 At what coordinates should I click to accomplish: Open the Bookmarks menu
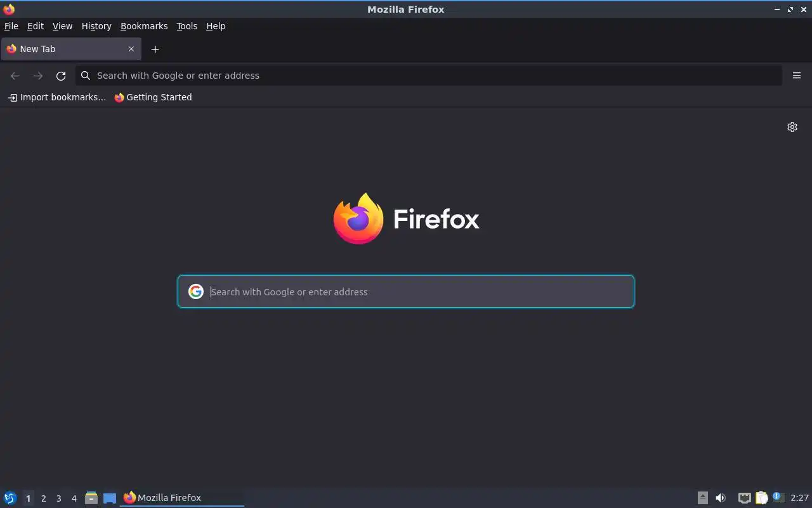(x=144, y=26)
